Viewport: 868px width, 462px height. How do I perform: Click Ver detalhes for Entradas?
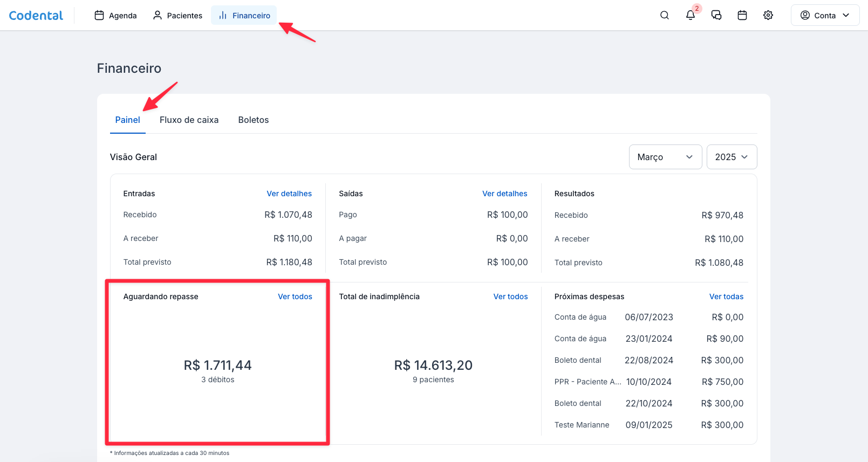[x=289, y=194]
